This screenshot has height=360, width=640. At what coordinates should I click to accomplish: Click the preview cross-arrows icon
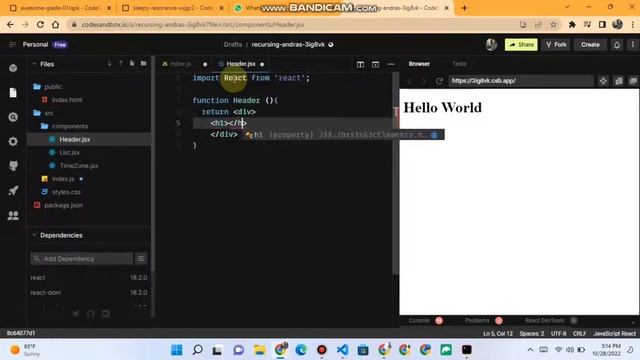pyautogui.click(x=603, y=81)
